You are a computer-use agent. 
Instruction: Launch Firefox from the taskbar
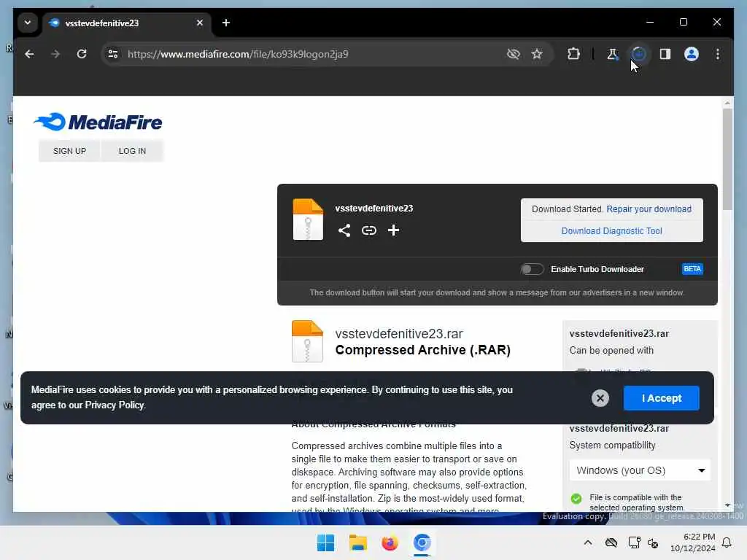coord(390,542)
